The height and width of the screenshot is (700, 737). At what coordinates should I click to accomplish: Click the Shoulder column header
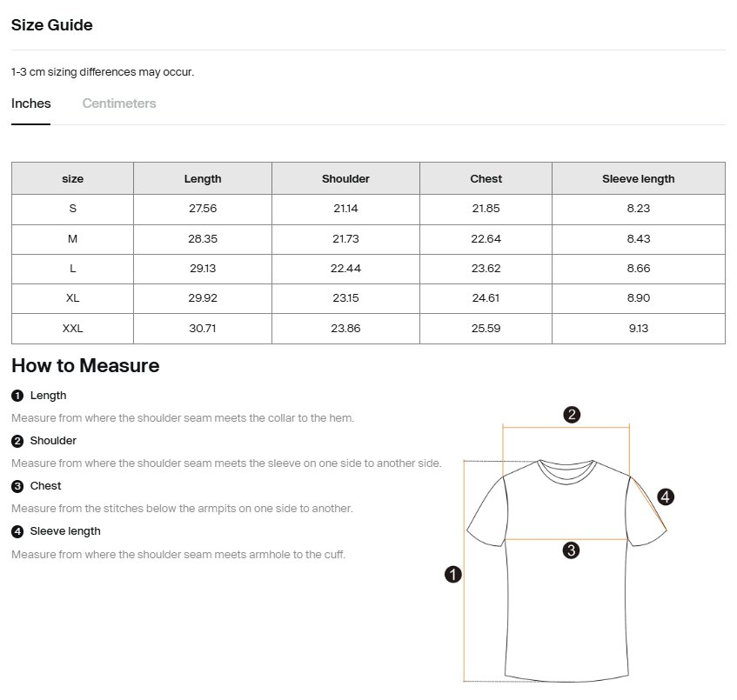345,179
